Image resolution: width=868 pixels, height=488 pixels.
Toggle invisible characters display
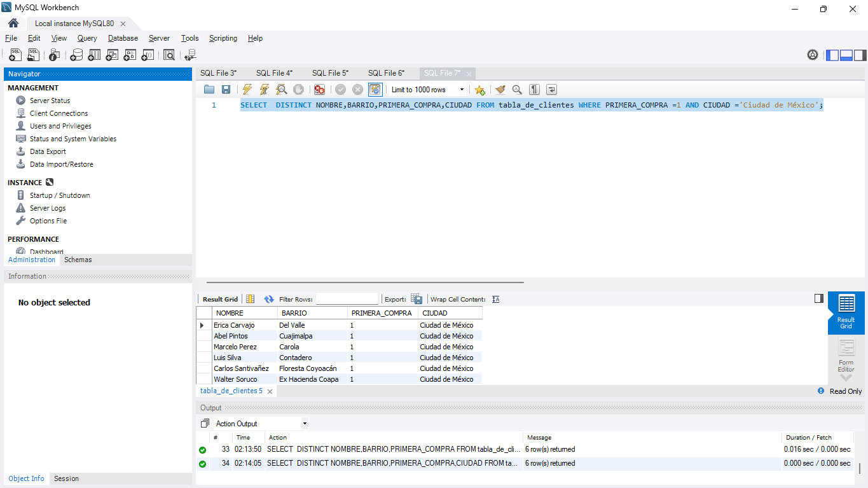click(x=535, y=90)
